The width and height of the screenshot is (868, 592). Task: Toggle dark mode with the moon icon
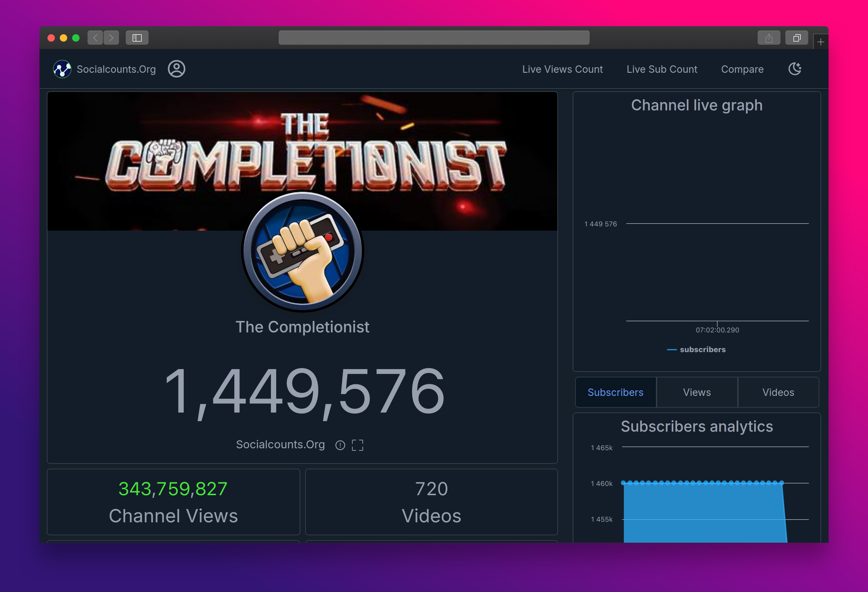(795, 69)
